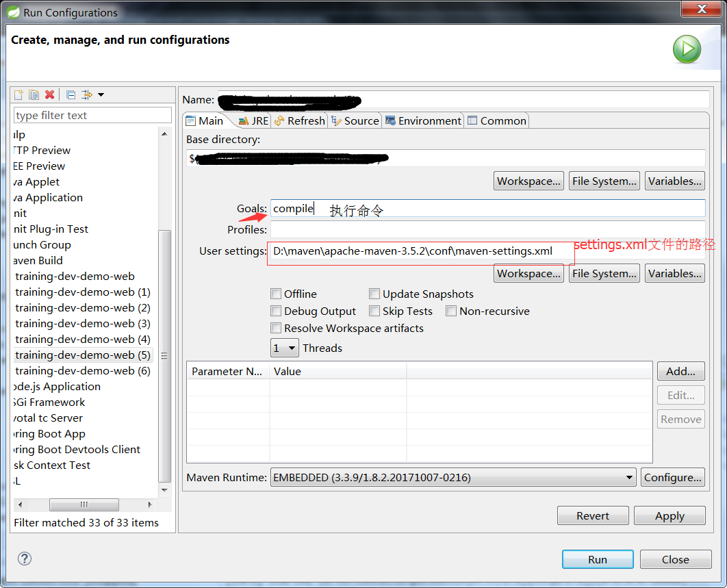Select training-dev-demo-web (3) configuration
This screenshot has width=727, height=588.
pyautogui.click(x=83, y=324)
